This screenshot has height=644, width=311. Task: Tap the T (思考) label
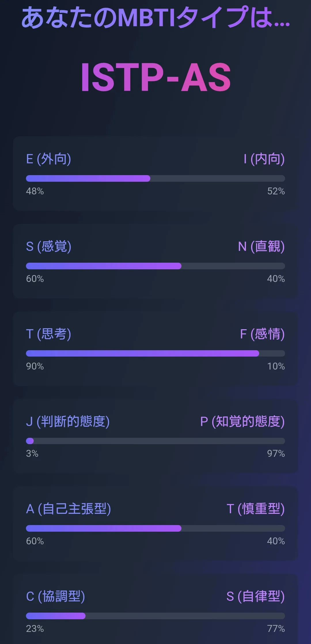tap(48, 334)
